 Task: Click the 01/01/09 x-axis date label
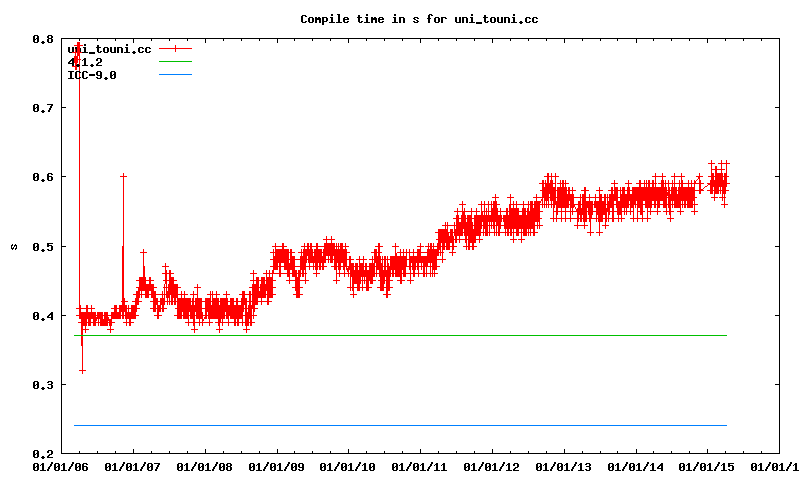276,466
